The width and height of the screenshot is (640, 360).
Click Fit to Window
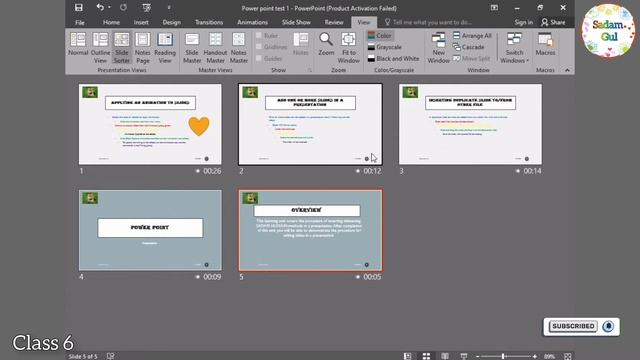(x=349, y=47)
